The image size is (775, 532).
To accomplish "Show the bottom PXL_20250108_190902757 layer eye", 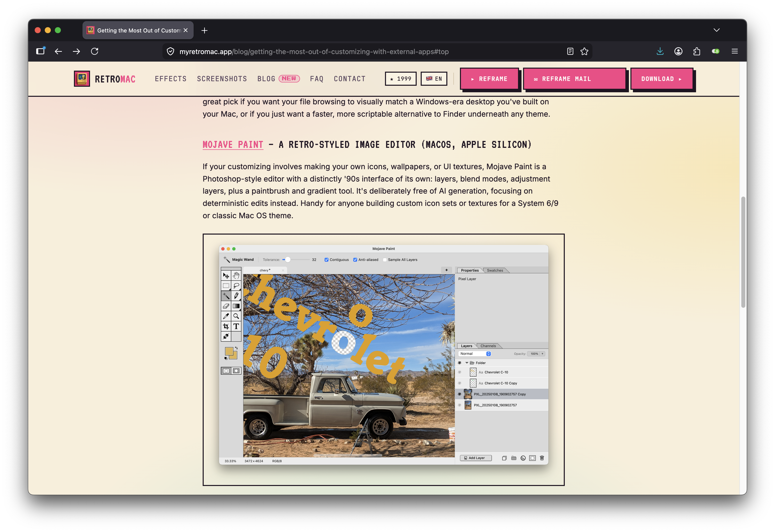I will click(x=459, y=405).
